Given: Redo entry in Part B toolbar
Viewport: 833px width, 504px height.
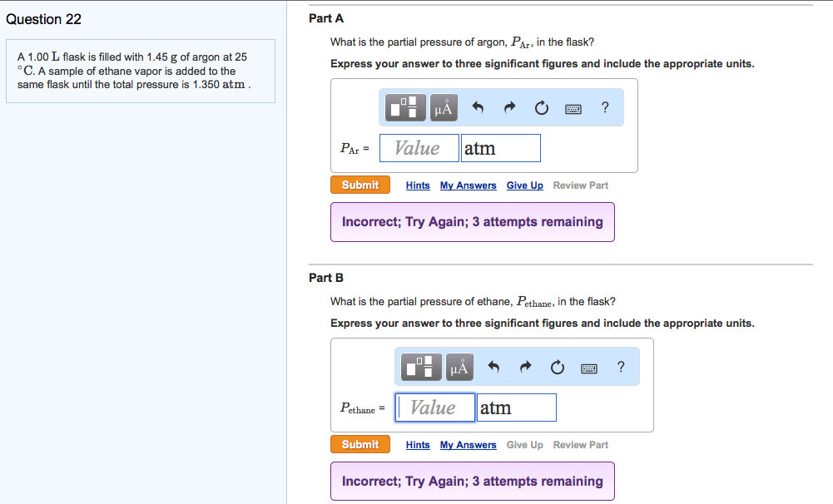Looking at the screenshot, I should tap(525, 367).
